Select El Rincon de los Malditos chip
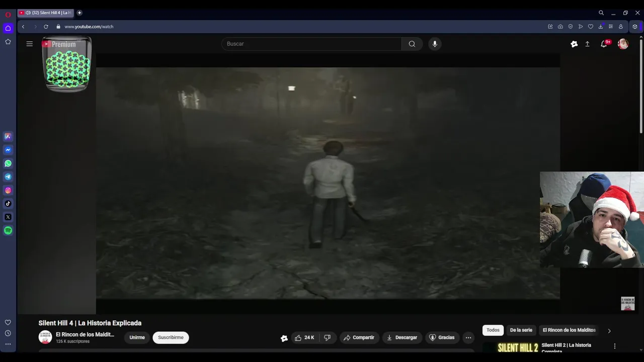The height and width of the screenshot is (362, 644). pos(569,330)
